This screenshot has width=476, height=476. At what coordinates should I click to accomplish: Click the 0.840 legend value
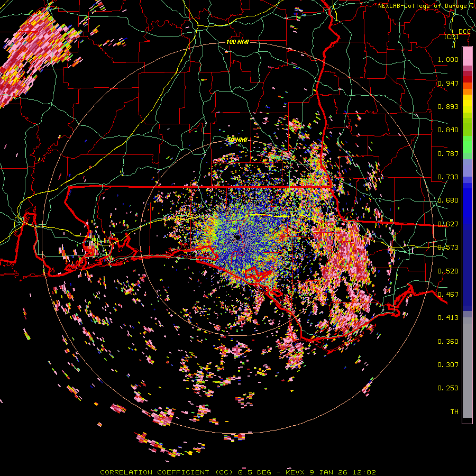point(448,130)
